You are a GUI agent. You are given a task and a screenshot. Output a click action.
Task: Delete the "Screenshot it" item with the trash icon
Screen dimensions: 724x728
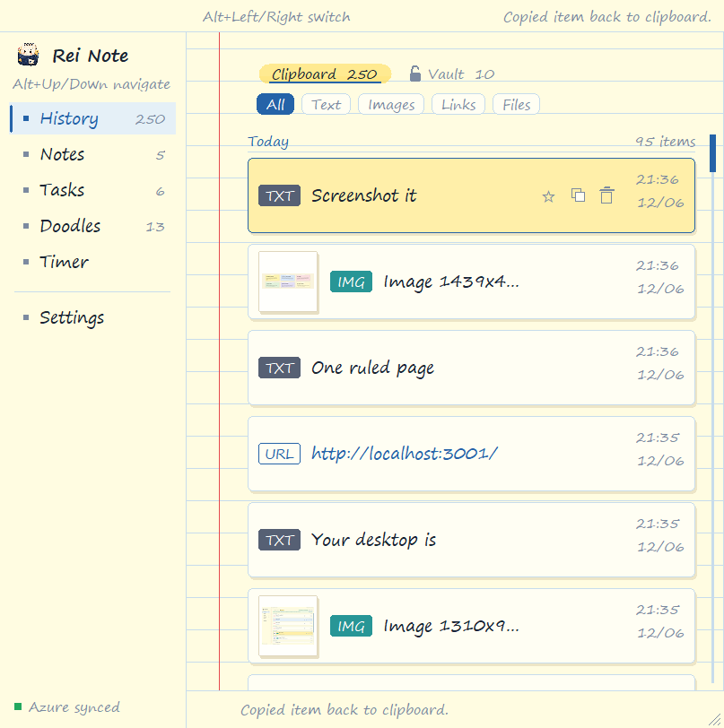pos(606,195)
